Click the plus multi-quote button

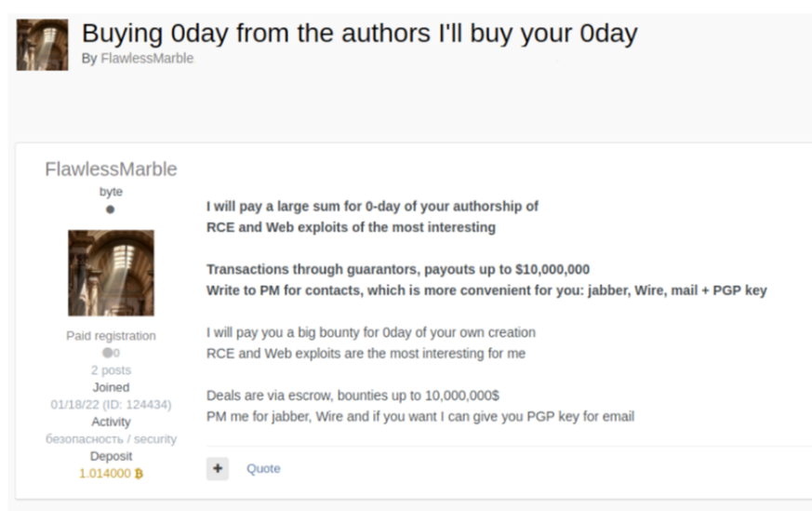tap(218, 469)
